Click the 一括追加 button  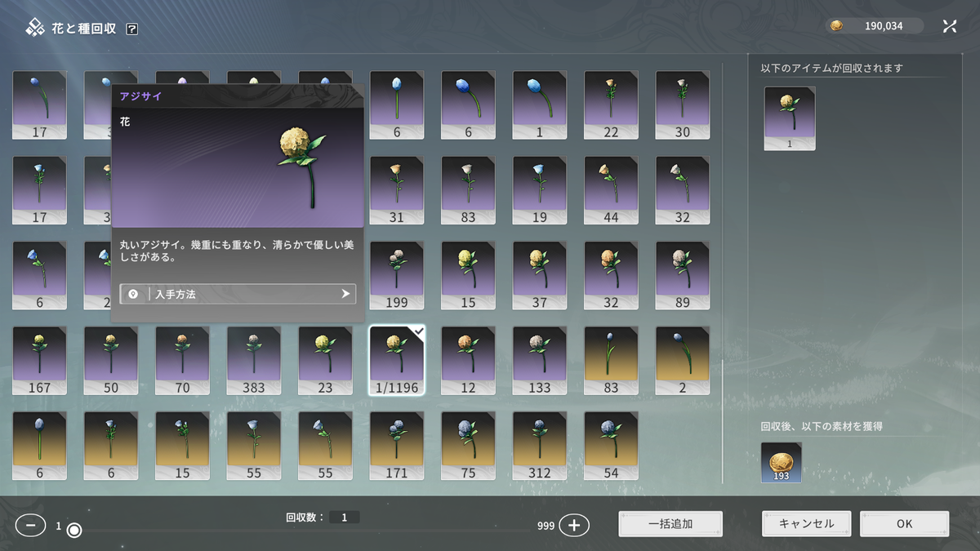670,524
